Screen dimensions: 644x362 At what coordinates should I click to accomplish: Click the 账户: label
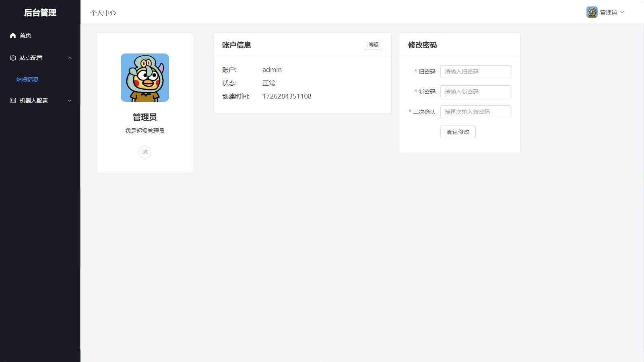pyautogui.click(x=229, y=70)
